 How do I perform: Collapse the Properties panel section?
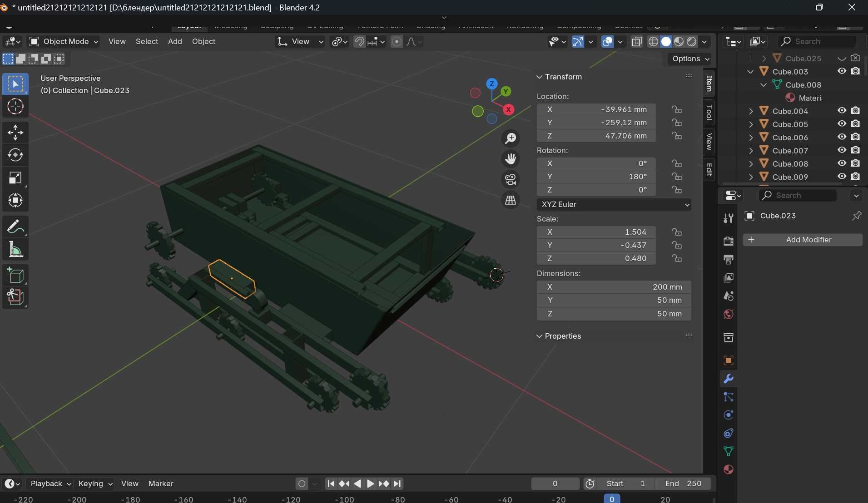[540, 336]
